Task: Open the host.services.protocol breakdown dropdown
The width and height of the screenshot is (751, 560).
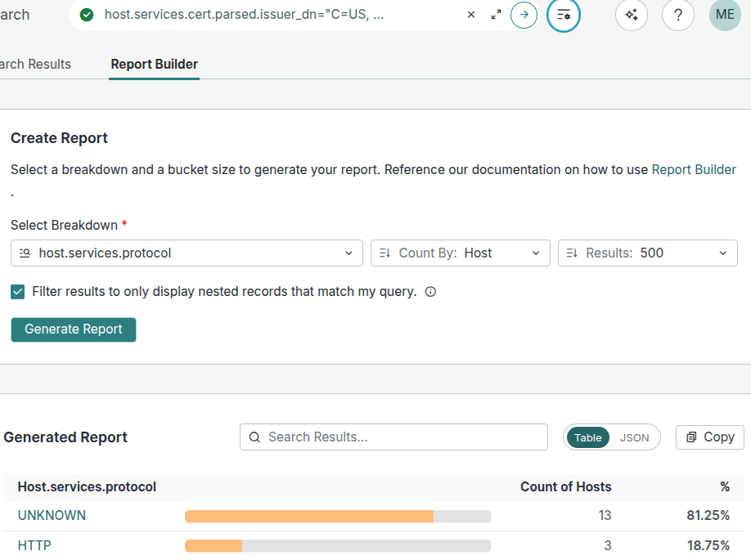Action: coord(187,253)
